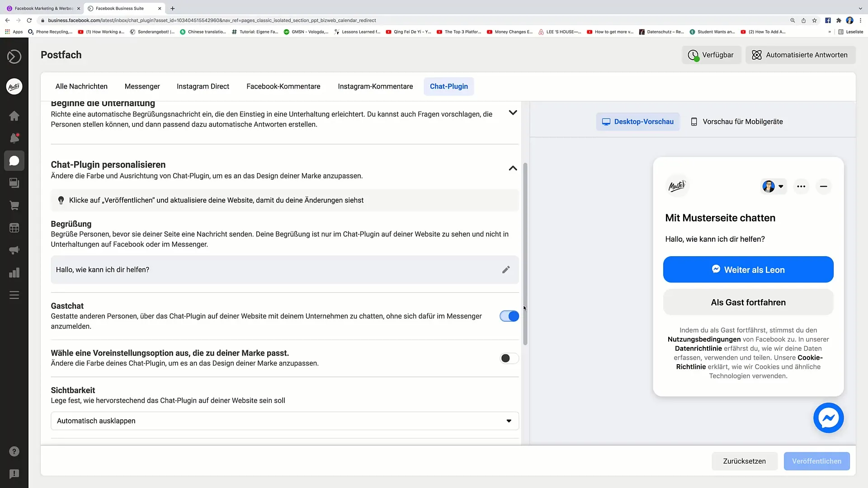Switch to Messenger tab
This screenshot has width=868, height=488.
pyautogui.click(x=142, y=86)
